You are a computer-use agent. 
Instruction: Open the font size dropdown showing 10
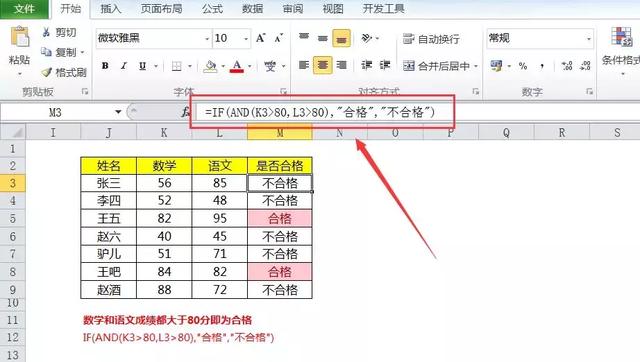coord(246,39)
